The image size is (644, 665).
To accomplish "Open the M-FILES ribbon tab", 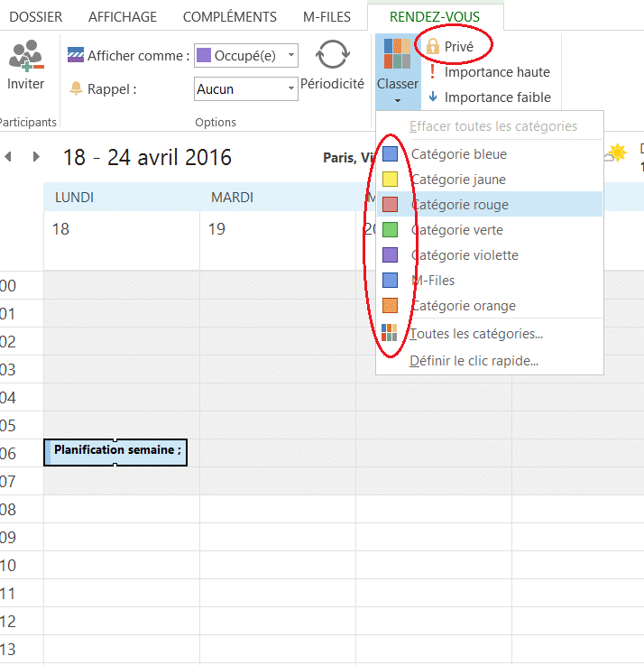I will coord(327,16).
